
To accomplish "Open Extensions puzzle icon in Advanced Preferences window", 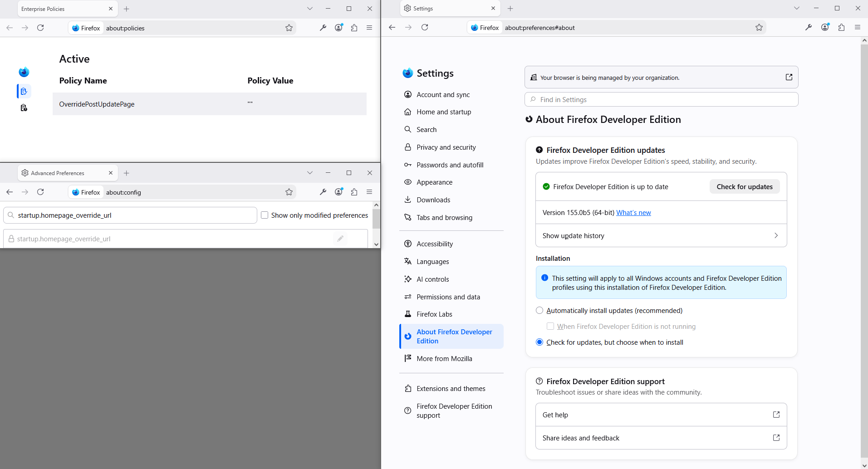I will click(x=354, y=192).
